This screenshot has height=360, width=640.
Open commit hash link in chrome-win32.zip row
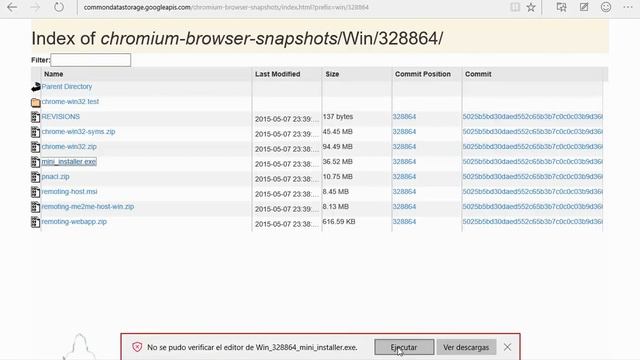(x=533, y=147)
